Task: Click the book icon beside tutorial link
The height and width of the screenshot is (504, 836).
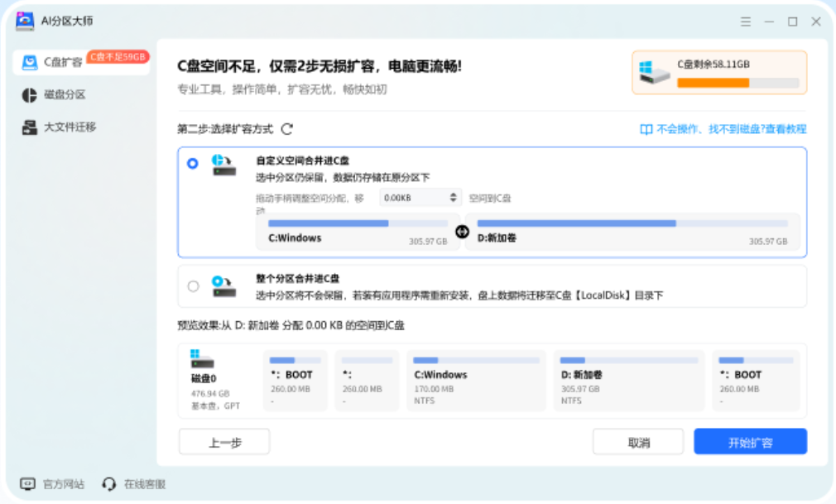Action: pyautogui.click(x=646, y=130)
